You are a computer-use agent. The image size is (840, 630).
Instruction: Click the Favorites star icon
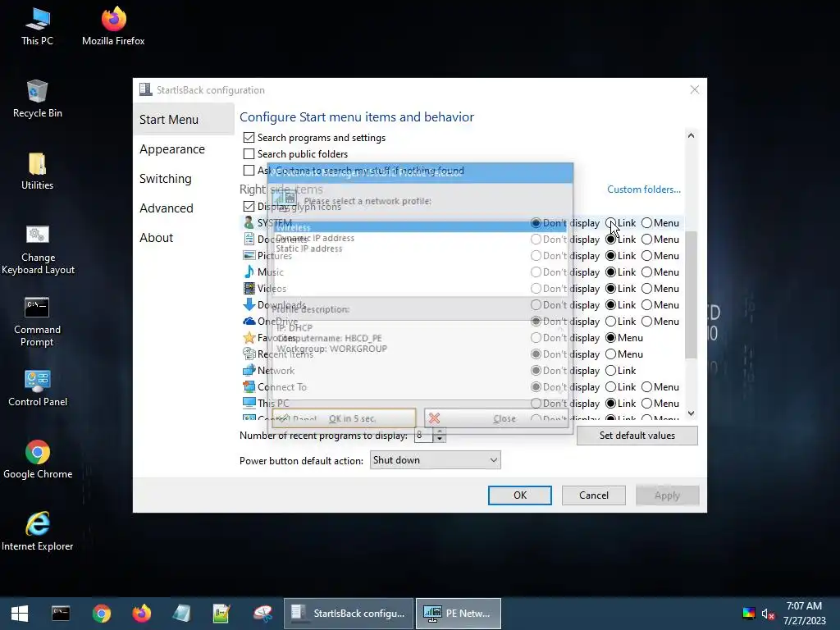tap(249, 337)
